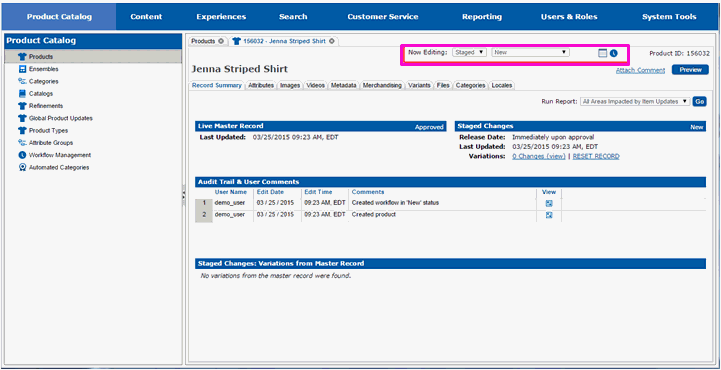The width and height of the screenshot is (721, 370).
Task: Select audit trail row number 1
Action: [x=204, y=203]
